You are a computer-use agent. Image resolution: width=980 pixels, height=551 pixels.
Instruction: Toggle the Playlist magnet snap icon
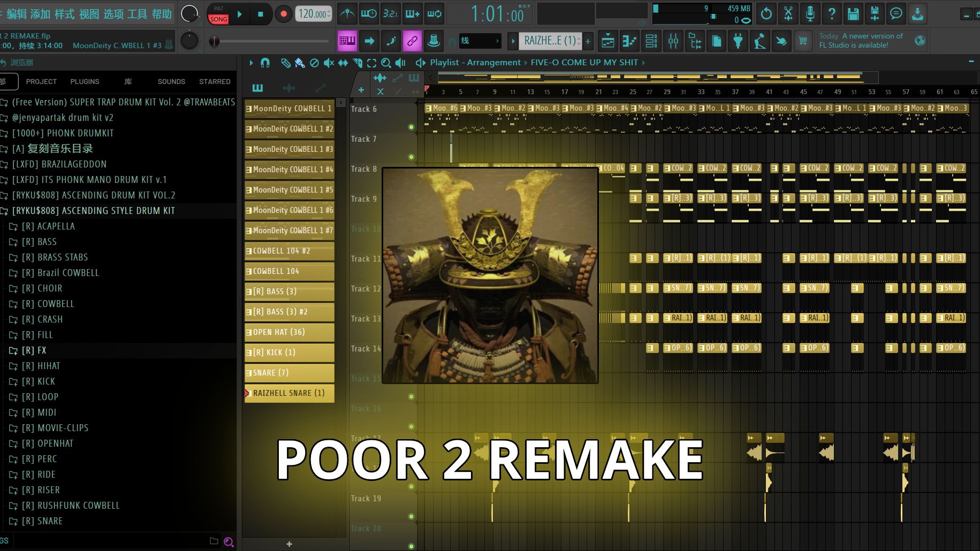click(265, 63)
